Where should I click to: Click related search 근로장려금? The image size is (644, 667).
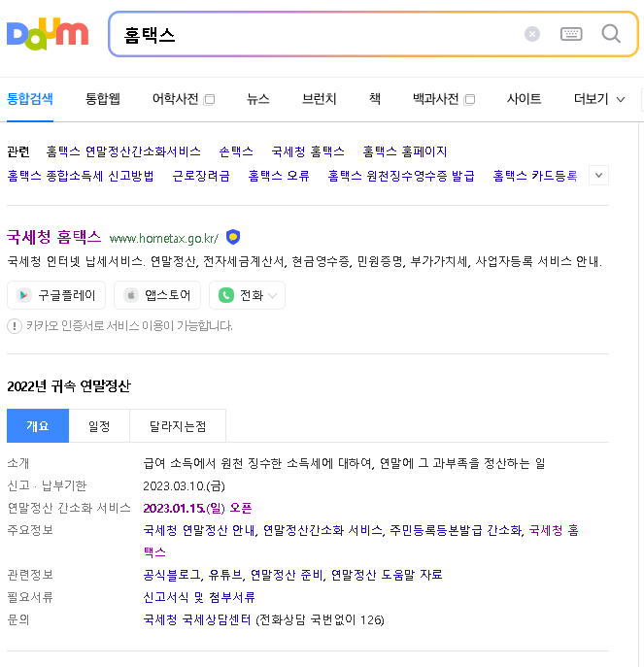point(201,176)
